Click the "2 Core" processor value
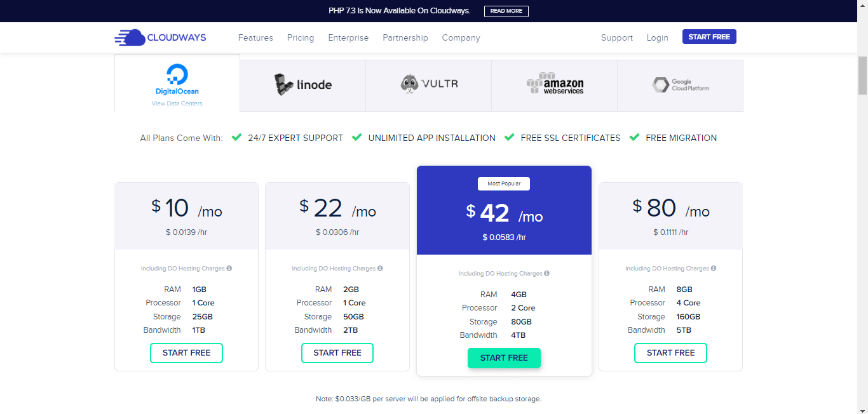Screen dimensions: 868x414 pyautogui.click(x=523, y=308)
